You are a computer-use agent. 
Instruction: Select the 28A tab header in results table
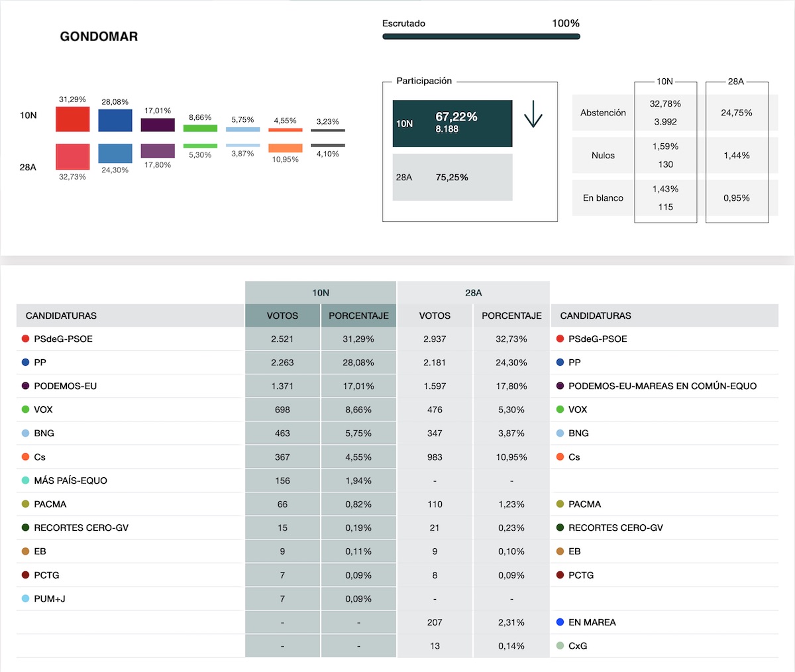473,292
